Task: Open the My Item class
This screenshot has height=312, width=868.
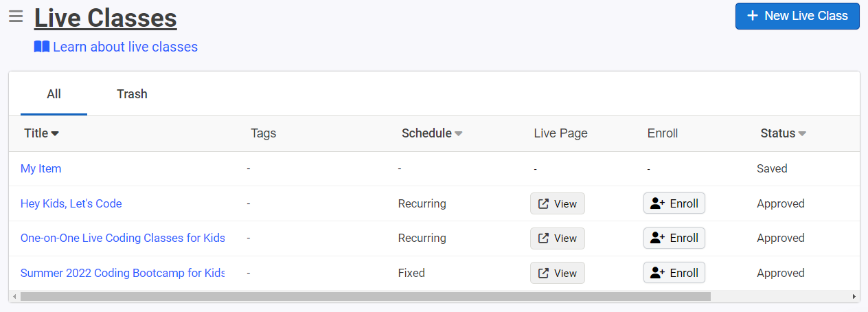Action: pyautogui.click(x=41, y=168)
